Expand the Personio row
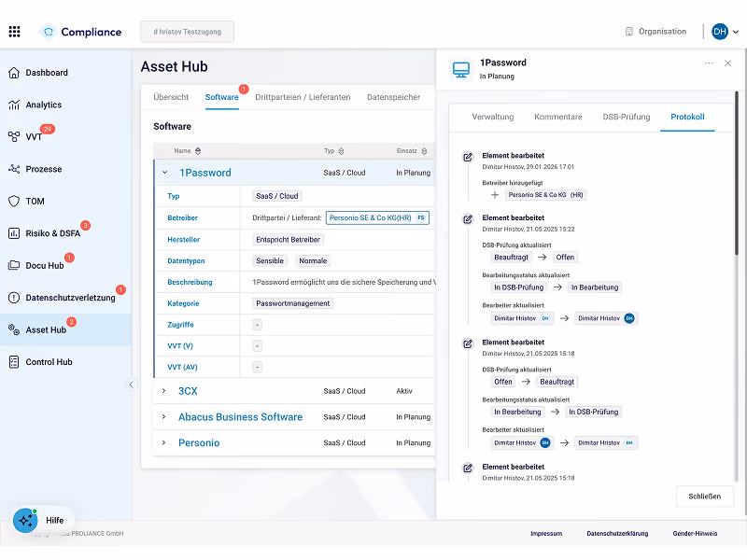This screenshot has width=747, height=560. [164, 442]
